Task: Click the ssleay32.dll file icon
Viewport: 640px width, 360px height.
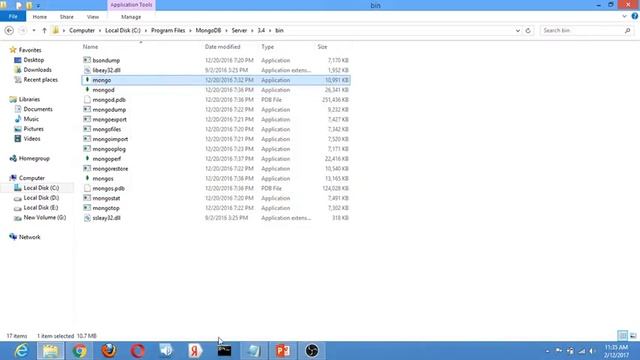Action: click(x=87, y=218)
